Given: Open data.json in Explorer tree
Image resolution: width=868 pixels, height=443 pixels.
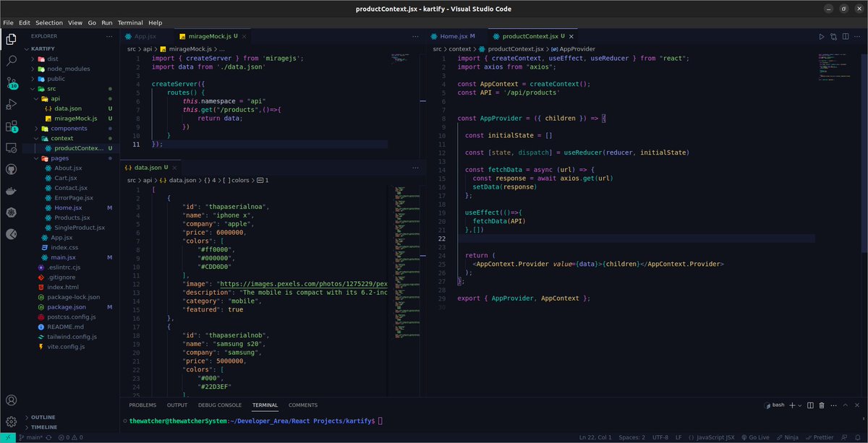Looking at the screenshot, I should point(68,108).
